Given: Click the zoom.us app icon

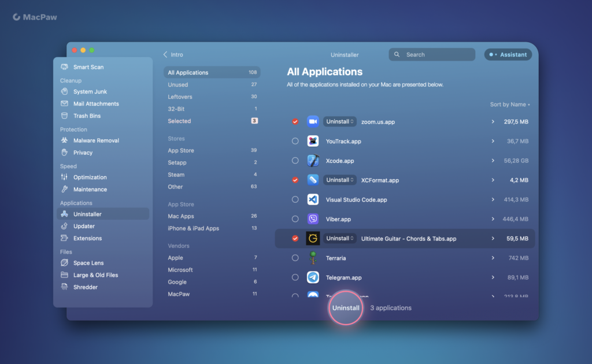Looking at the screenshot, I should tap(313, 121).
